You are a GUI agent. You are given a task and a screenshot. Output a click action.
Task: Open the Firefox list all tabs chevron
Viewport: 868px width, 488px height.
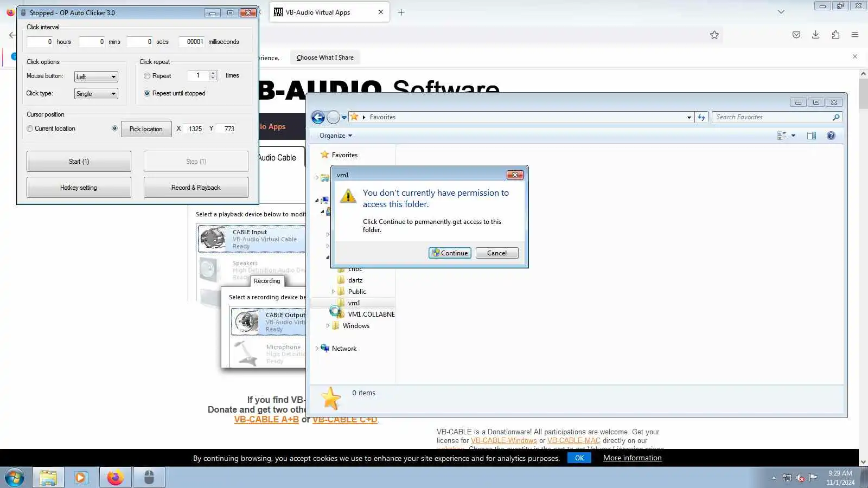click(781, 12)
